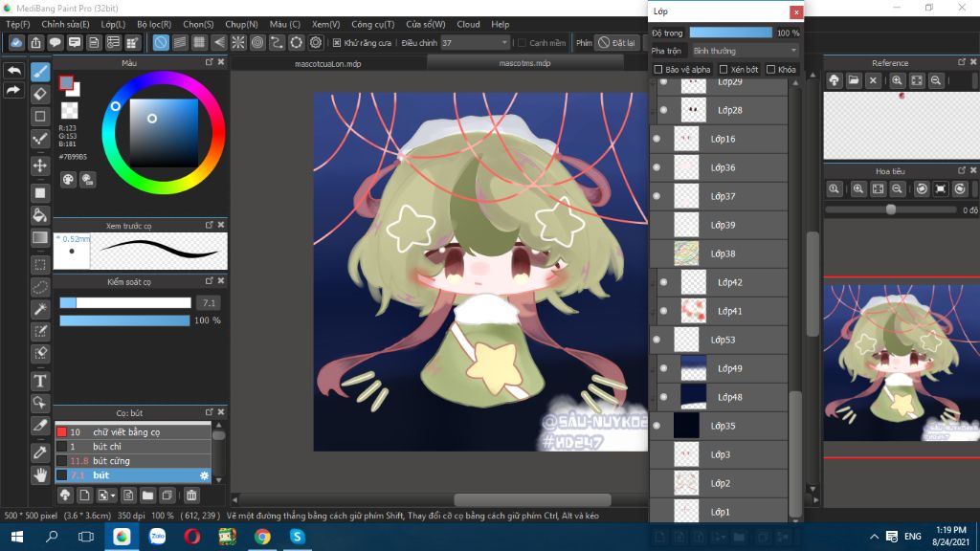The image size is (980, 551).
Task: Enable the Khóa lock checkbox
Action: (770, 69)
